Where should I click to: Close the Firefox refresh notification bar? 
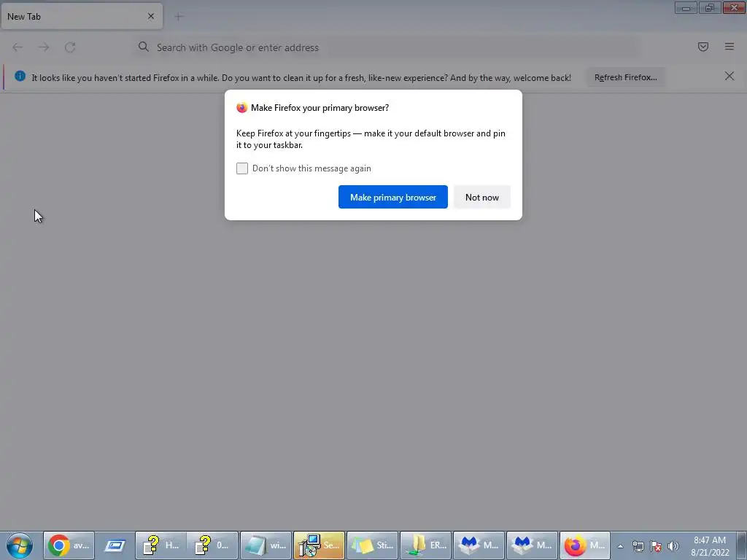point(729,76)
